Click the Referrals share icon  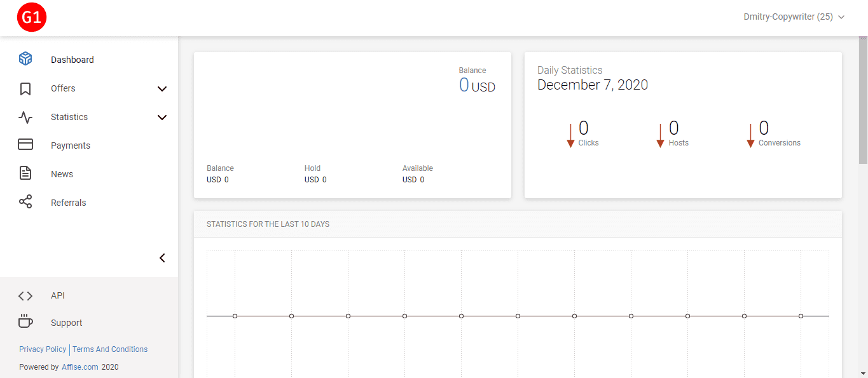click(x=25, y=202)
